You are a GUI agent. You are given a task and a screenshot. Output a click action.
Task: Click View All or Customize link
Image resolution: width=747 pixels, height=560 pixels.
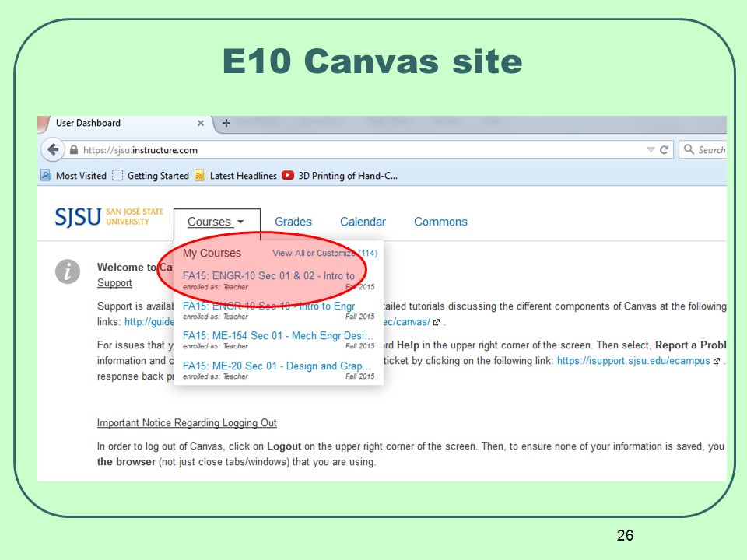(x=325, y=254)
